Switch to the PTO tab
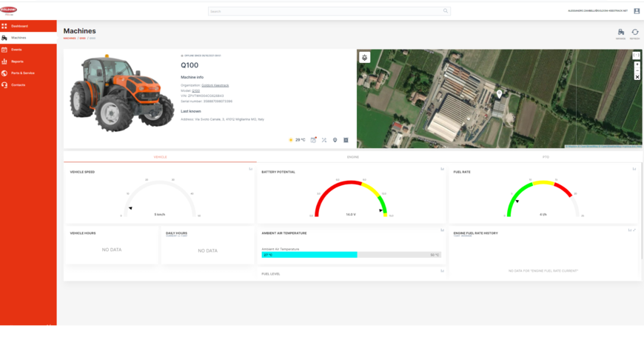This screenshot has height=340, width=644. (x=546, y=157)
